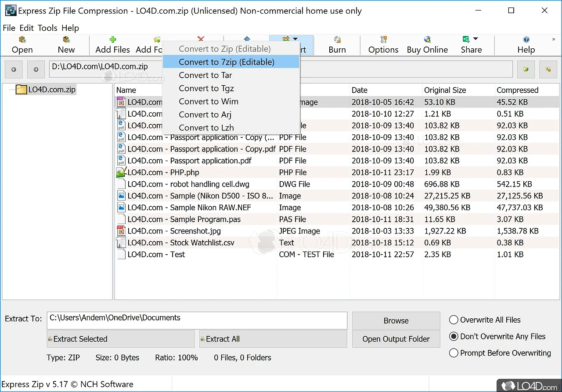Click the Extract All button
Viewport: 562px width, 392px height.
point(273,339)
